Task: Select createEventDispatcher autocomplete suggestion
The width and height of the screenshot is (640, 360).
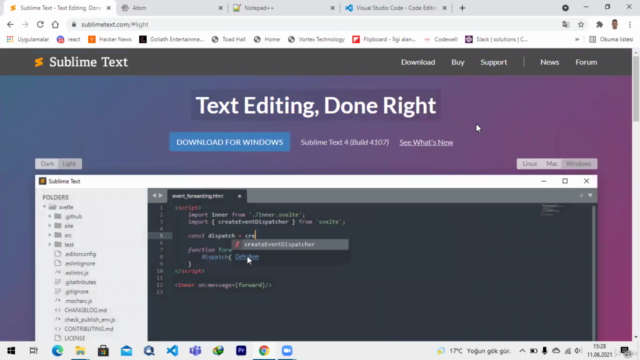Action: [290, 244]
